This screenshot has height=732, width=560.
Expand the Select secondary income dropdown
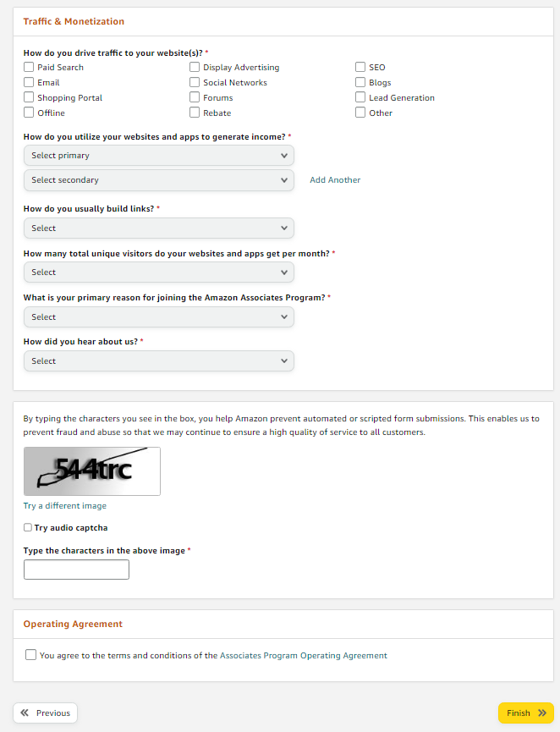pyautogui.click(x=158, y=179)
